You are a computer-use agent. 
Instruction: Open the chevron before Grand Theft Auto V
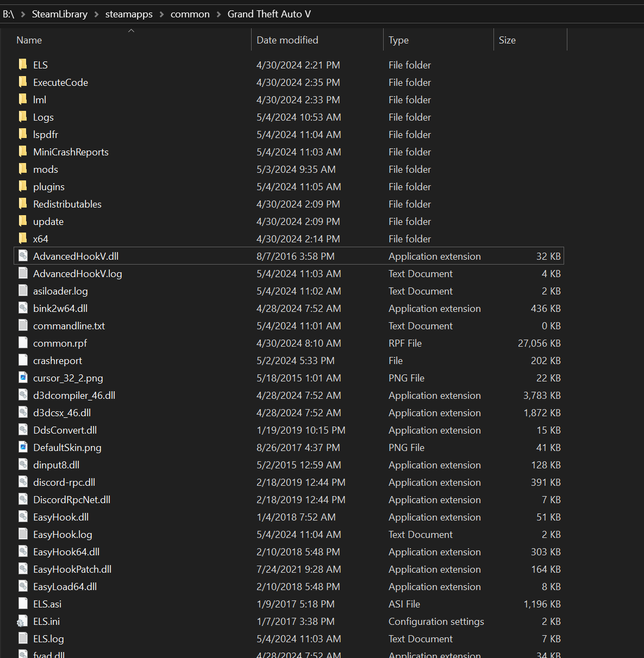218,14
